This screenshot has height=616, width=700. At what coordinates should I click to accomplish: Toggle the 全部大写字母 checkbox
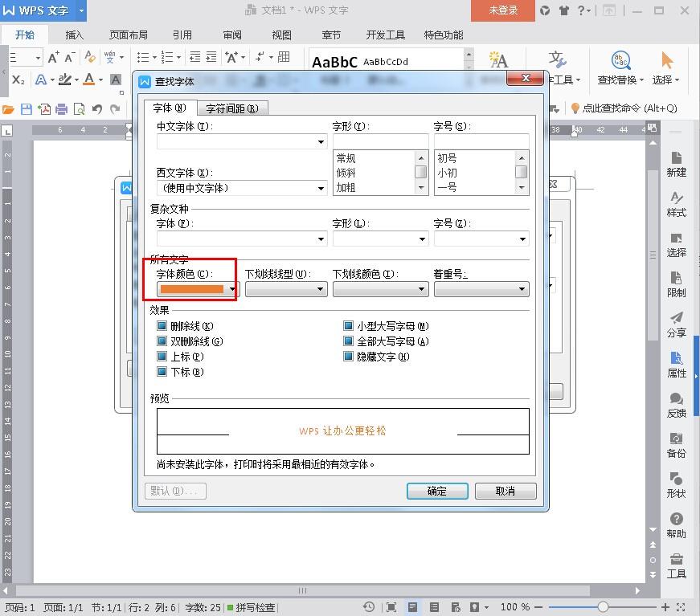(x=348, y=341)
